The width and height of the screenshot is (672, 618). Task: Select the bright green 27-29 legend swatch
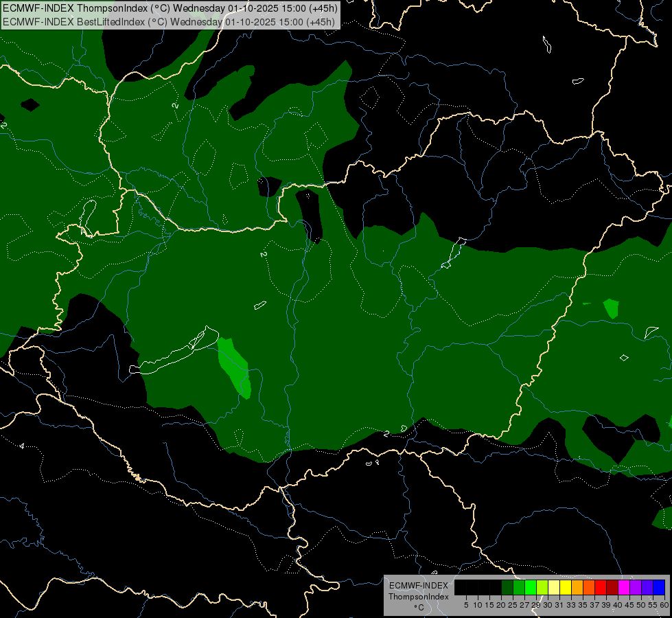pos(531,587)
